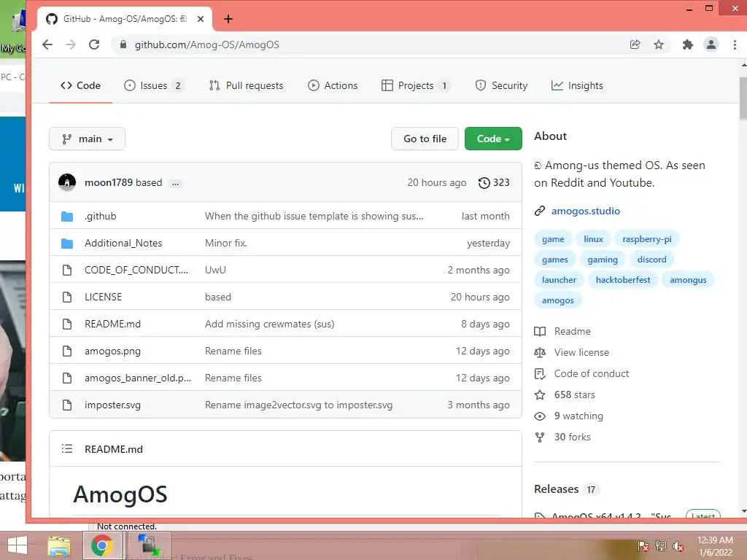Open a new browser tab
Screen dimensions: 747x560
pyautogui.click(x=228, y=19)
